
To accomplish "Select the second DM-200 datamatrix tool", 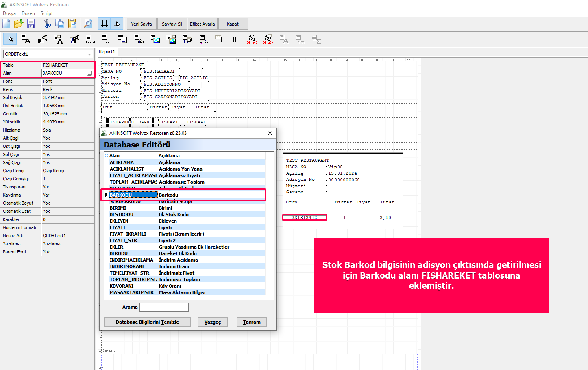I will click(268, 39).
